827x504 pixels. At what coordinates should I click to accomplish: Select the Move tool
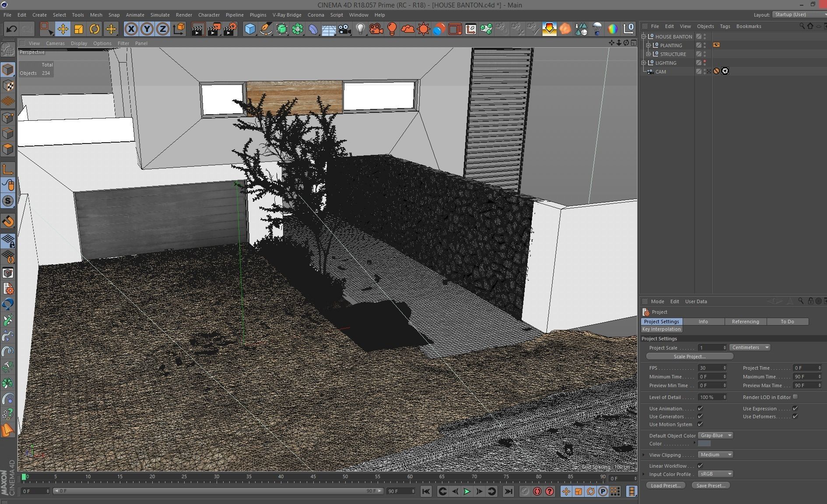coord(63,29)
